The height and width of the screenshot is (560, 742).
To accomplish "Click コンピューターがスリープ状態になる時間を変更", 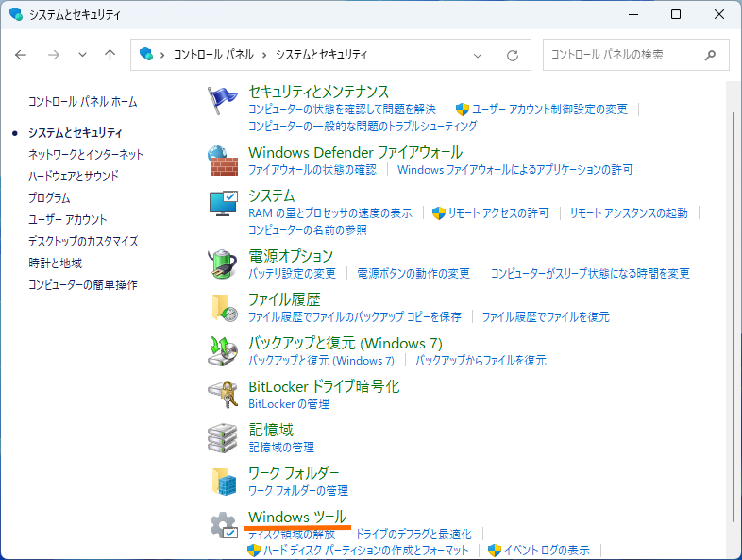I will [x=591, y=273].
